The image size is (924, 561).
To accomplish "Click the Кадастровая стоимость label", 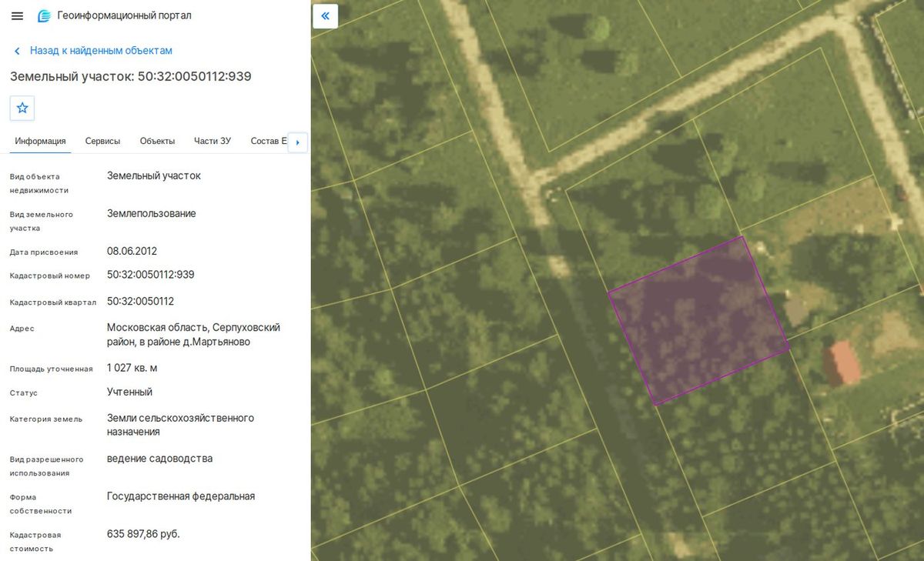I will [x=35, y=542].
